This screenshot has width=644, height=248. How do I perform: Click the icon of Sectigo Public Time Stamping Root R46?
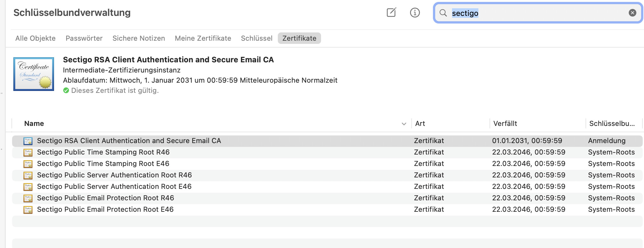[28, 152]
